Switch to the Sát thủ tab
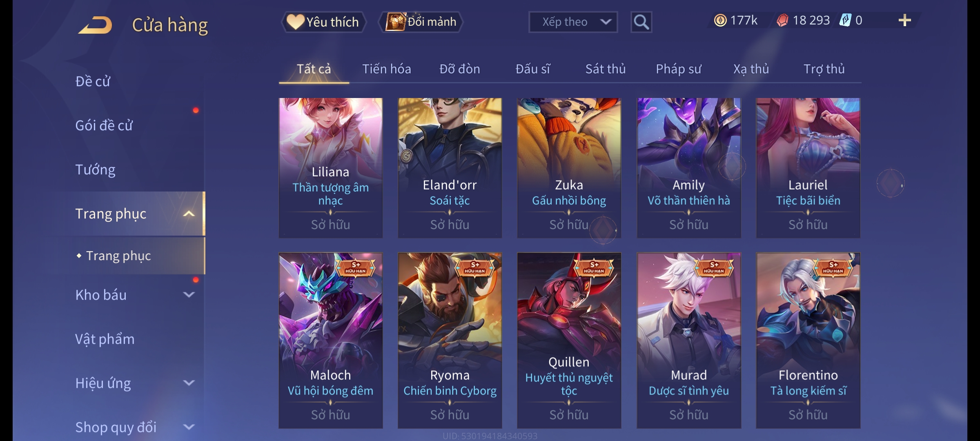This screenshot has height=441, width=980. pos(606,69)
